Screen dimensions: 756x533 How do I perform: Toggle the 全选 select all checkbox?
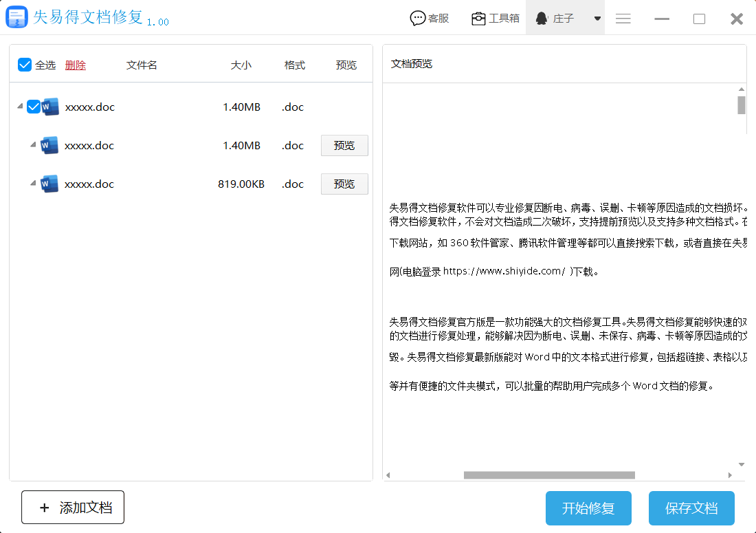tap(25, 65)
